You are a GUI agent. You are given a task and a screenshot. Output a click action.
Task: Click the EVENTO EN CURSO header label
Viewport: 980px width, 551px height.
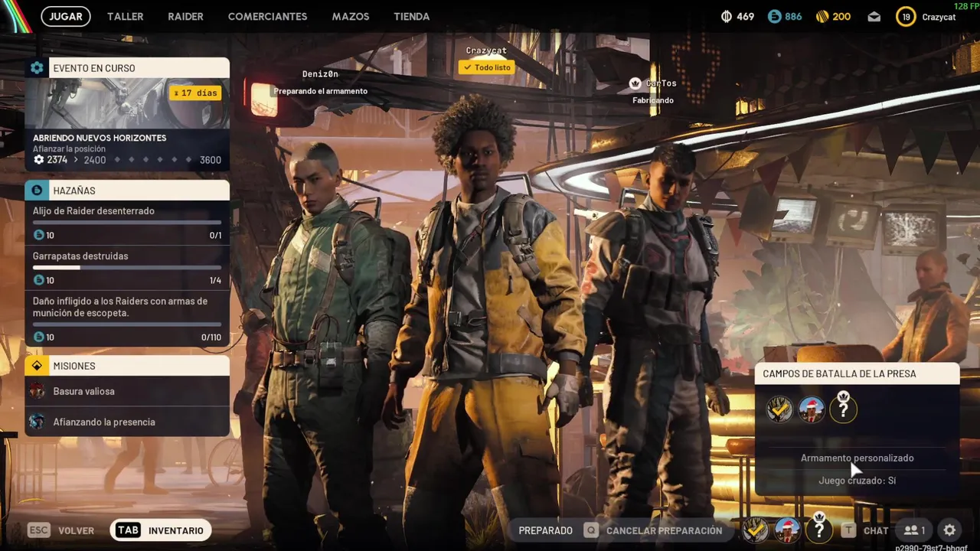pyautogui.click(x=94, y=68)
